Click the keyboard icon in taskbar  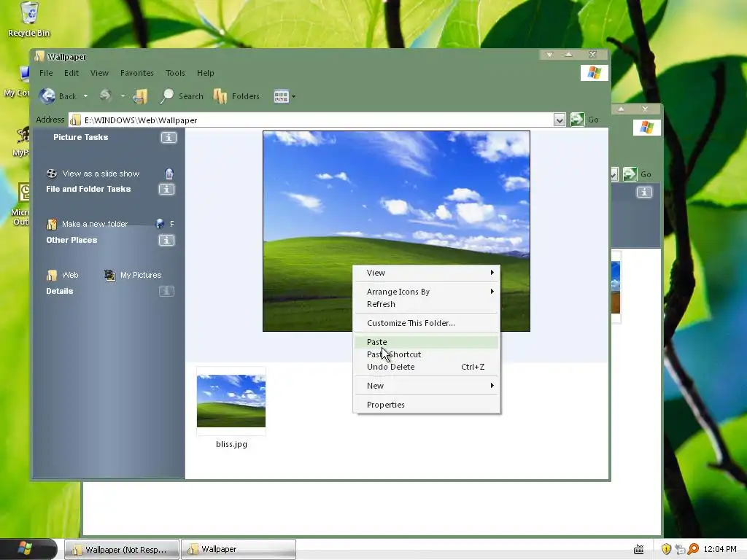click(x=639, y=550)
